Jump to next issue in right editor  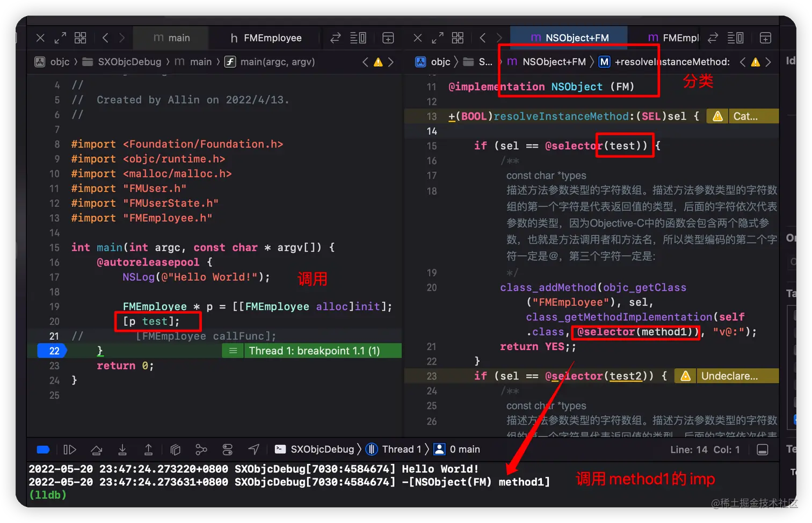(x=769, y=62)
